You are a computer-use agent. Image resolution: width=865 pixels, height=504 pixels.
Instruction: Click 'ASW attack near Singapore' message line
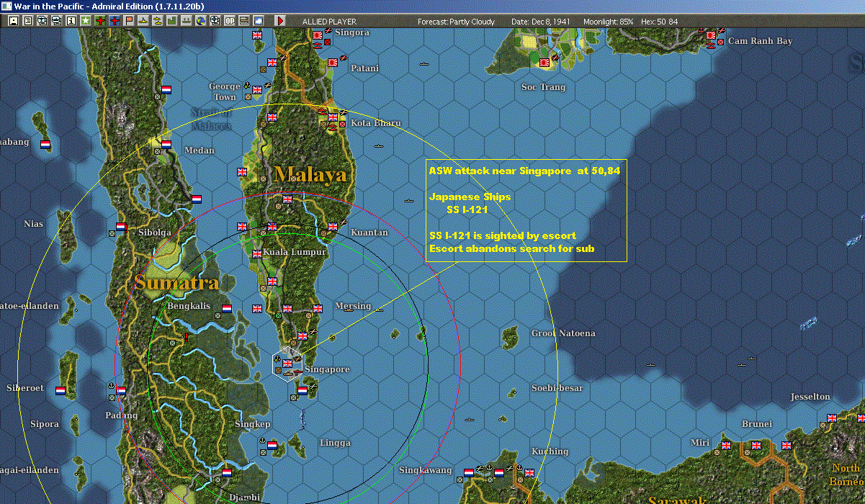(x=524, y=171)
